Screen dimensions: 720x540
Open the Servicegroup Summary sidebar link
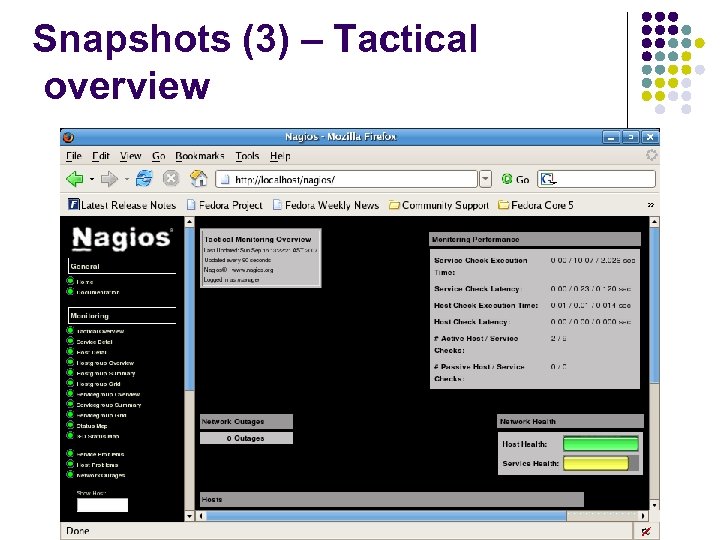pos(109,405)
